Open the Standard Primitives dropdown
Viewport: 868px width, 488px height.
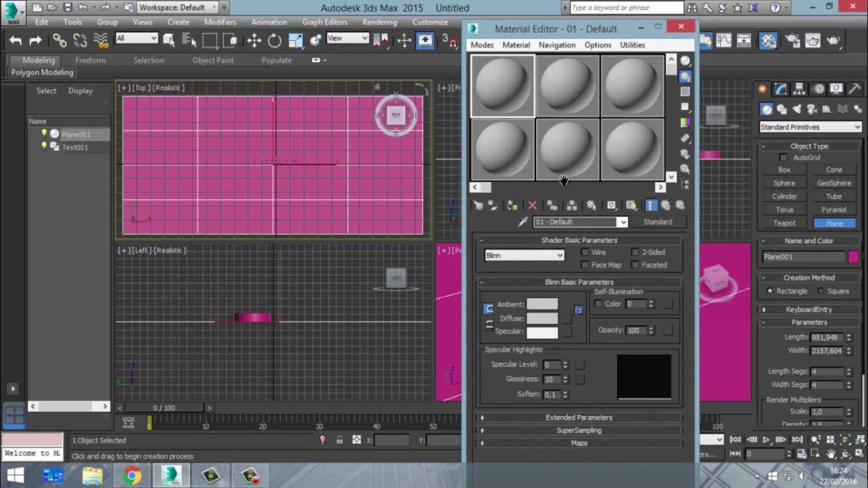(810, 127)
